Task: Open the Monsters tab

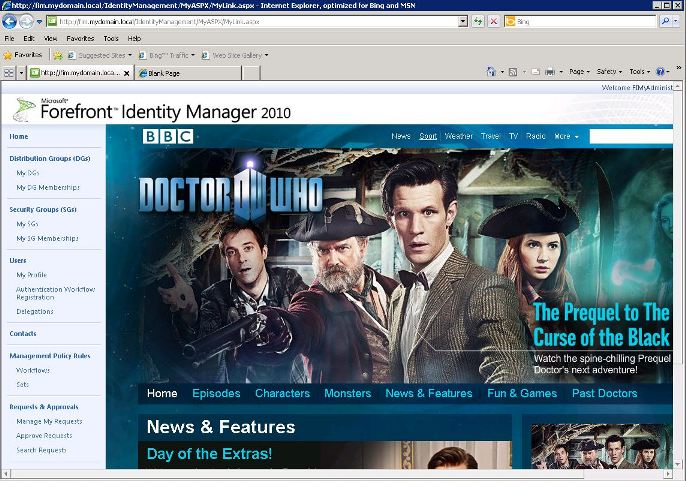Action: pyautogui.click(x=347, y=393)
